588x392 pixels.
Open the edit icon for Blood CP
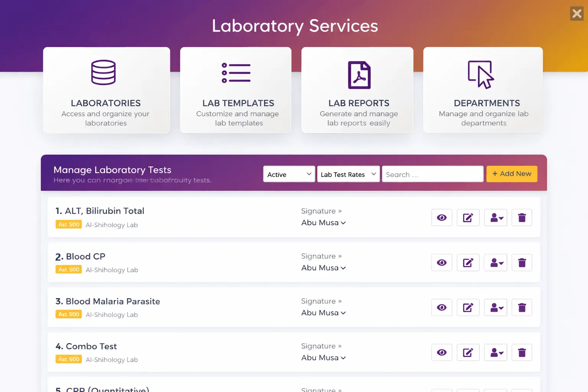click(x=468, y=262)
